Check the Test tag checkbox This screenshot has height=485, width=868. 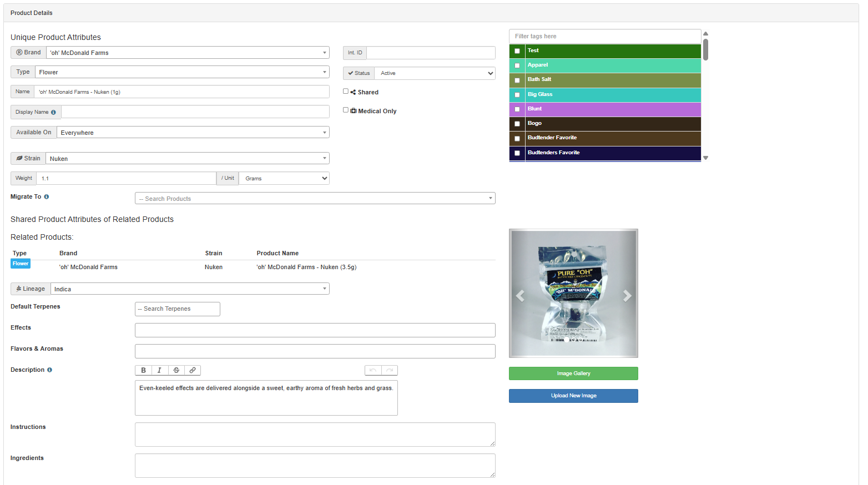517,51
